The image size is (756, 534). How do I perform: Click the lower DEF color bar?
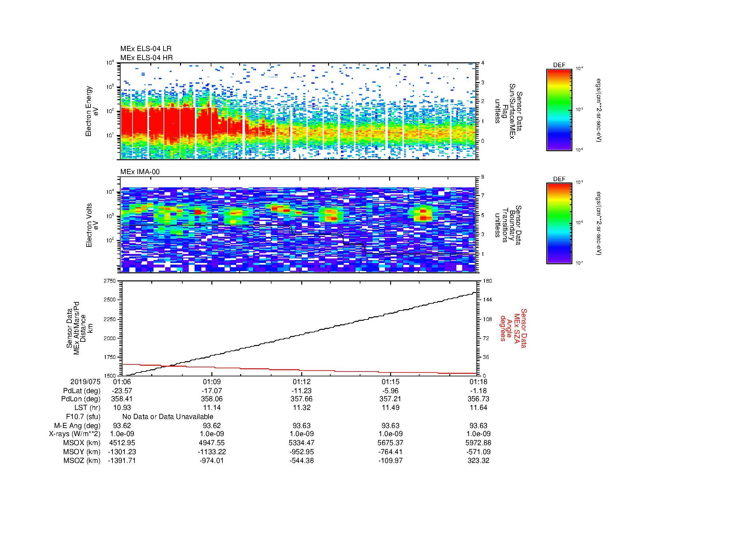coord(559,224)
